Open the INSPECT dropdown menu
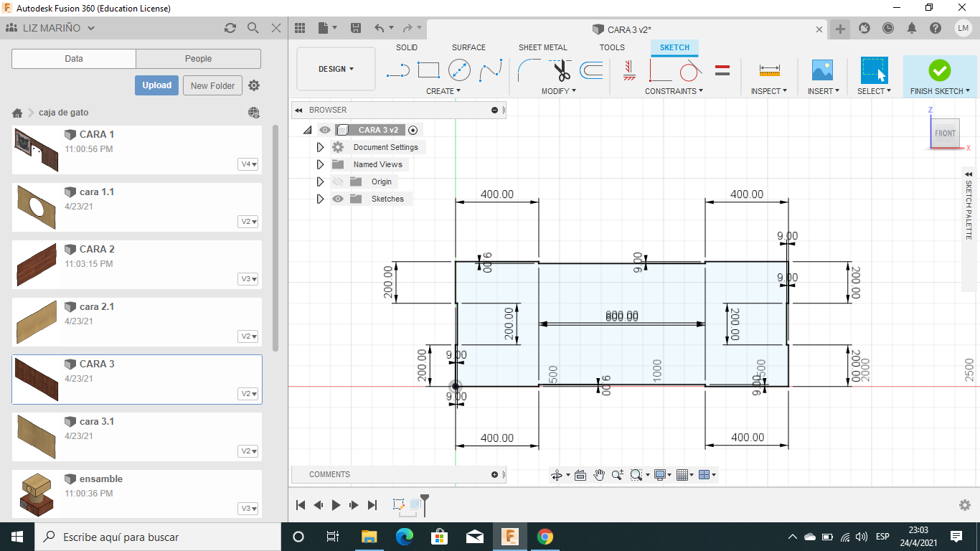Screen dimensions: 980x551 (769, 91)
